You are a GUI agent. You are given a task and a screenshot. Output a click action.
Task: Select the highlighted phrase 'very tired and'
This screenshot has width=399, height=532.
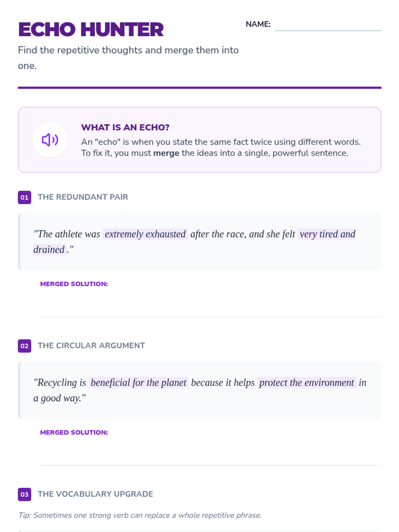coord(328,234)
